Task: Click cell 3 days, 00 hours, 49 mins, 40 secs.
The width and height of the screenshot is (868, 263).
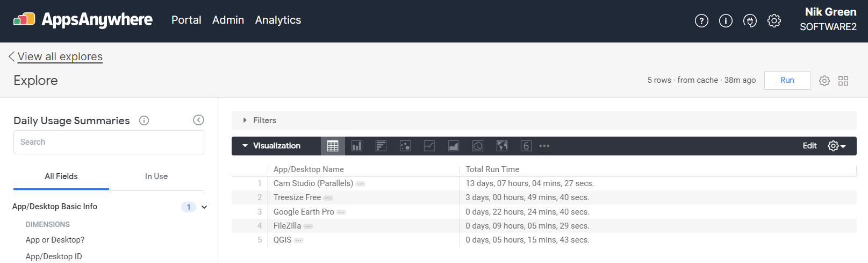Action: (x=527, y=197)
